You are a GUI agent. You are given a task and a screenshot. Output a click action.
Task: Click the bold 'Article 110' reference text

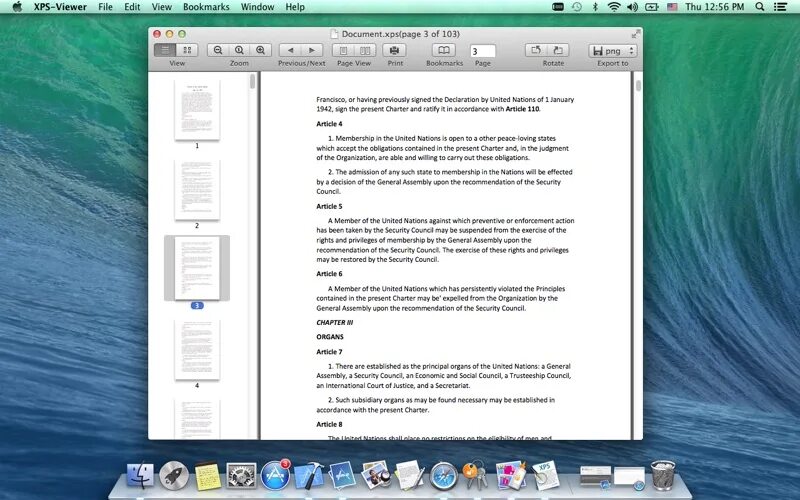[522, 109]
